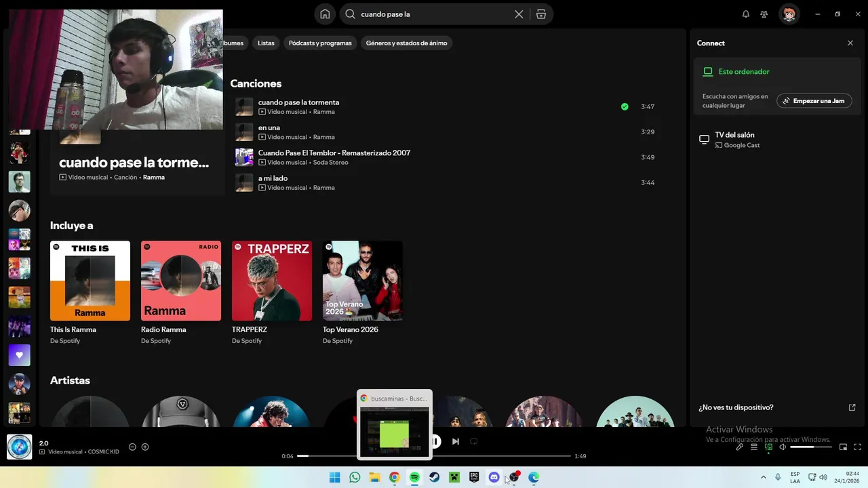Image resolution: width=868 pixels, height=488 pixels.
Task: Open lyrics microphone icon in player bar
Action: tap(740, 447)
